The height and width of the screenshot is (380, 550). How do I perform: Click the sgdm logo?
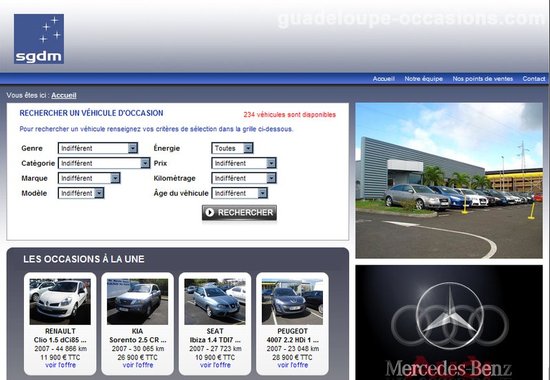39,39
